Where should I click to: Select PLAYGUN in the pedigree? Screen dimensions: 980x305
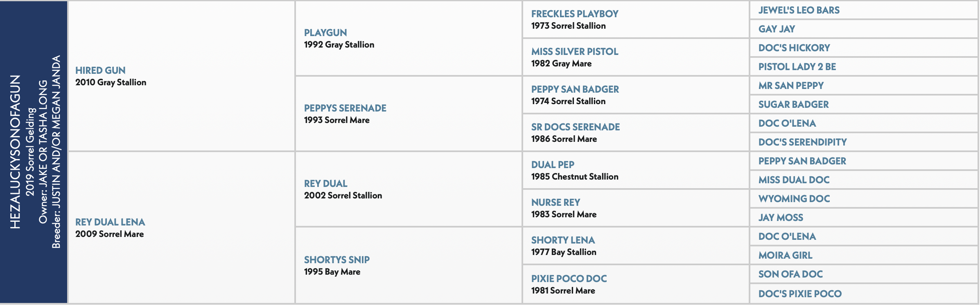point(325,33)
